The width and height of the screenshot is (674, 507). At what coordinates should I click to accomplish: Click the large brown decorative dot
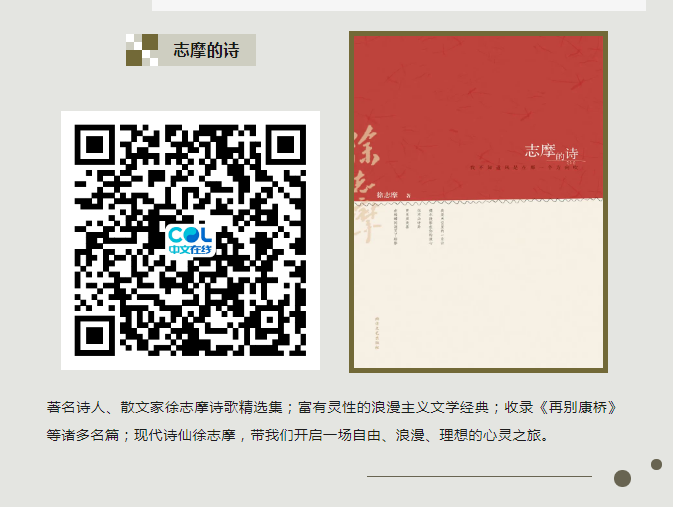[622, 478]
